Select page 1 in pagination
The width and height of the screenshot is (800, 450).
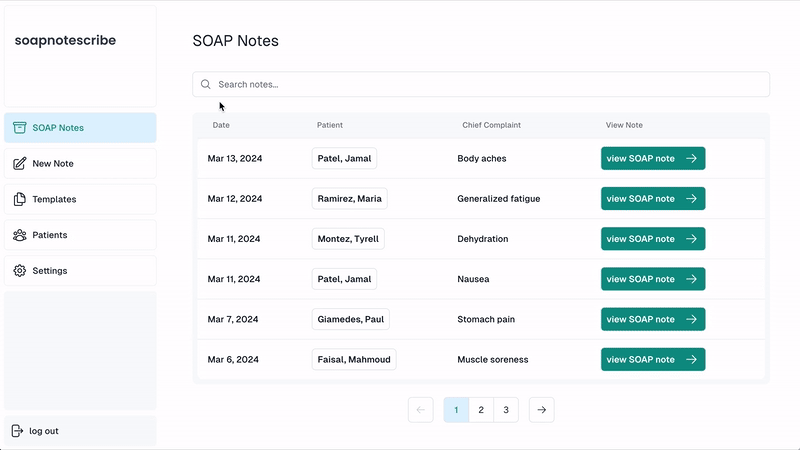(456, 410)
